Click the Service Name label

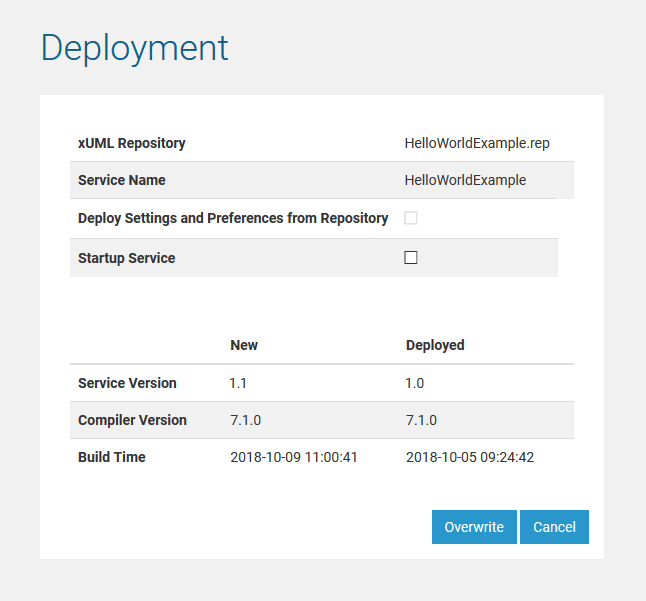tap(122, 181)
